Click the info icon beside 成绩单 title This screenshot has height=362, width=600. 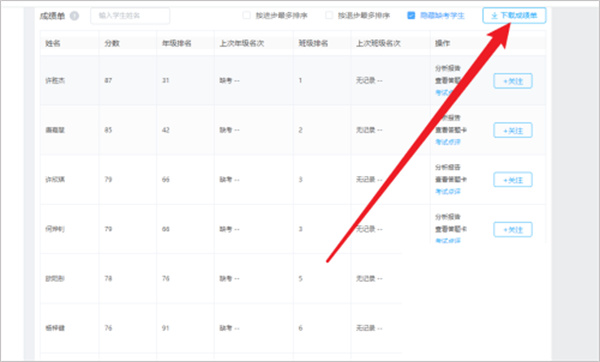point(74,16)
